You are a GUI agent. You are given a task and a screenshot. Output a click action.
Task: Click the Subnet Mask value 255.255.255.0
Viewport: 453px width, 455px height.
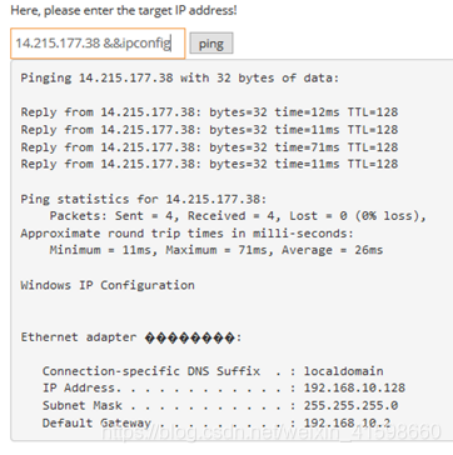[351, 406]
